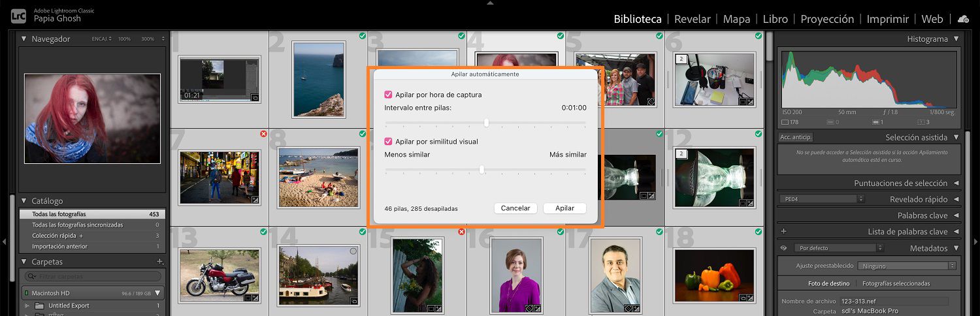
Task: Select the sea cliff thumbnail, photo 2
Action: coord(318,80)
